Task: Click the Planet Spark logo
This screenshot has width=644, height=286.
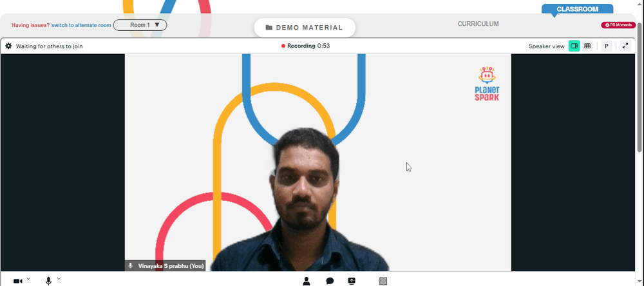Action: (487, 84)
